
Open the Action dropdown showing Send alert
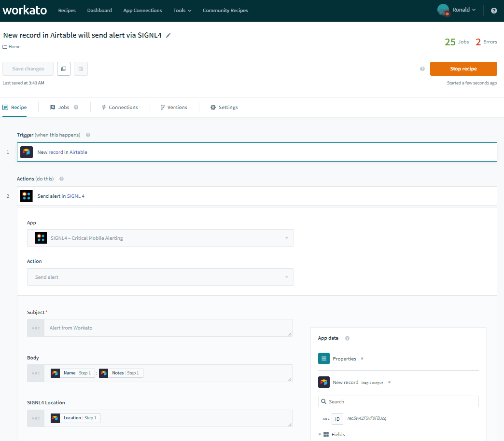(x=160, y=277)
